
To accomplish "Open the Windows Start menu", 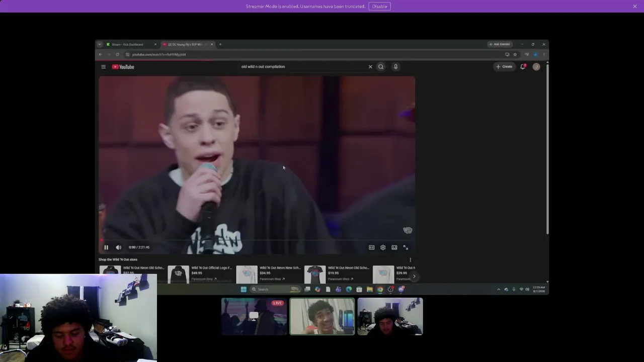I will pos(244,289).
